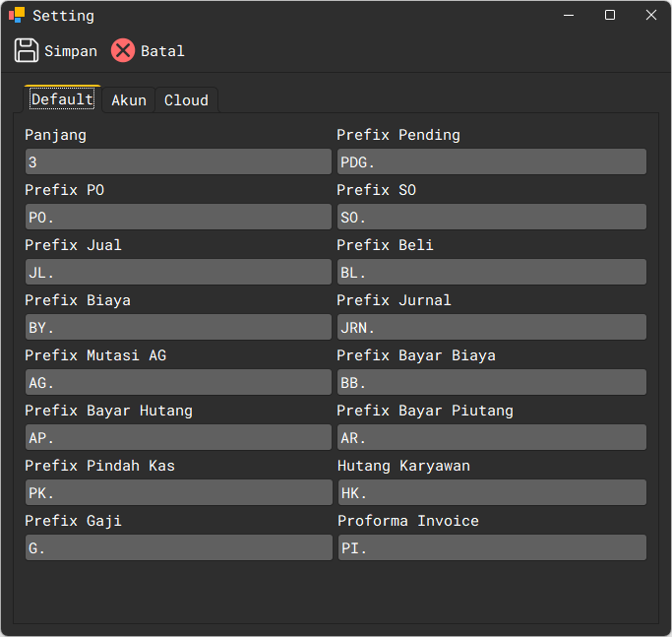Viewport: 672px width, 637px height.
Task: Minimize the Setting window
Action: (x=569, y=16)
